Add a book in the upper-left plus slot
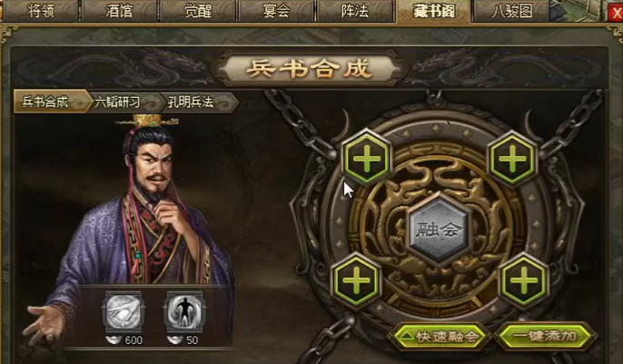Image resolution: width=623 pixels, height=364 pixels. tap(366, 158)
